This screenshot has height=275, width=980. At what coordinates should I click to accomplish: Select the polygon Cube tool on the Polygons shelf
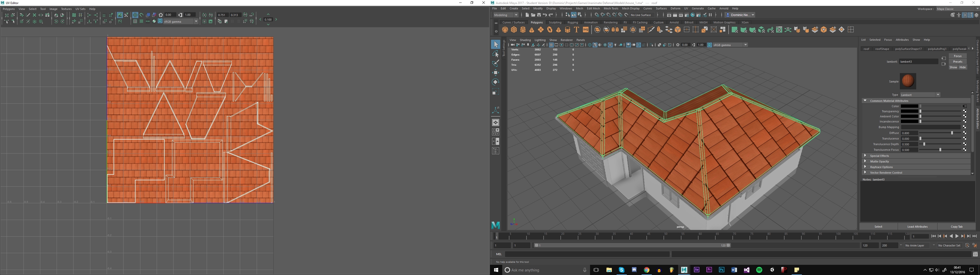514,29
